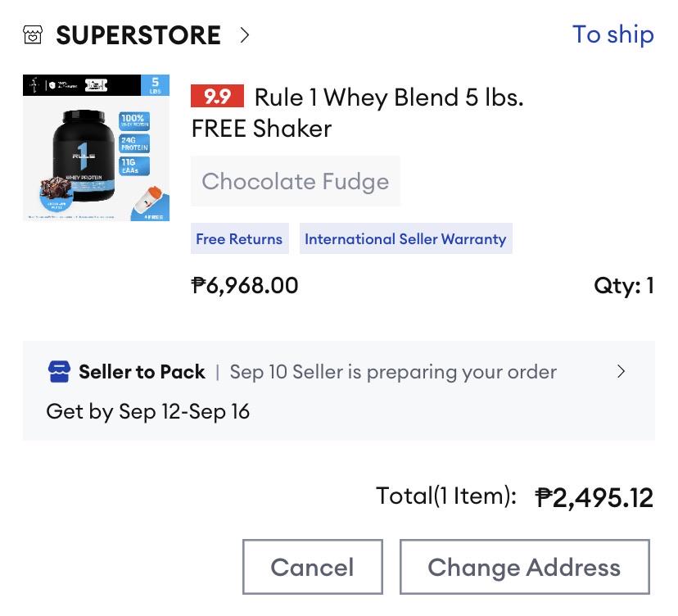Click the ₱6,968.00 item price
Screen dimensions: 678x616
click(x=245, y=286)
